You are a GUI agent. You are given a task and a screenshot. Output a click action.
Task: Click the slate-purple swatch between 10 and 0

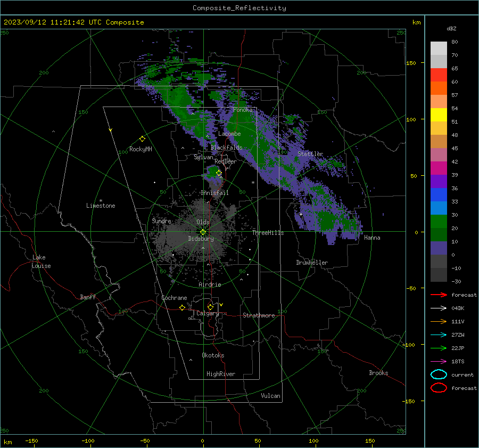(x=439, y=248)
